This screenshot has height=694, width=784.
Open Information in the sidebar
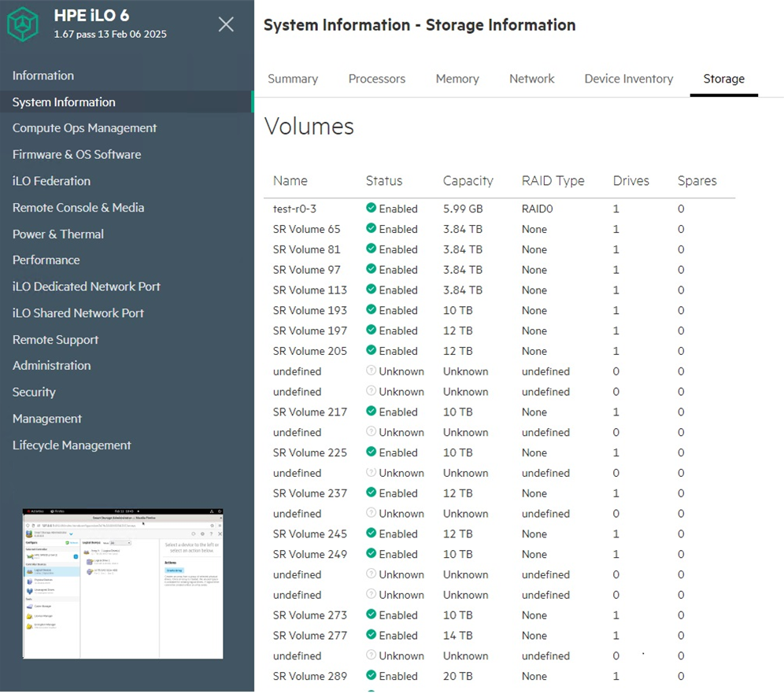43,76
